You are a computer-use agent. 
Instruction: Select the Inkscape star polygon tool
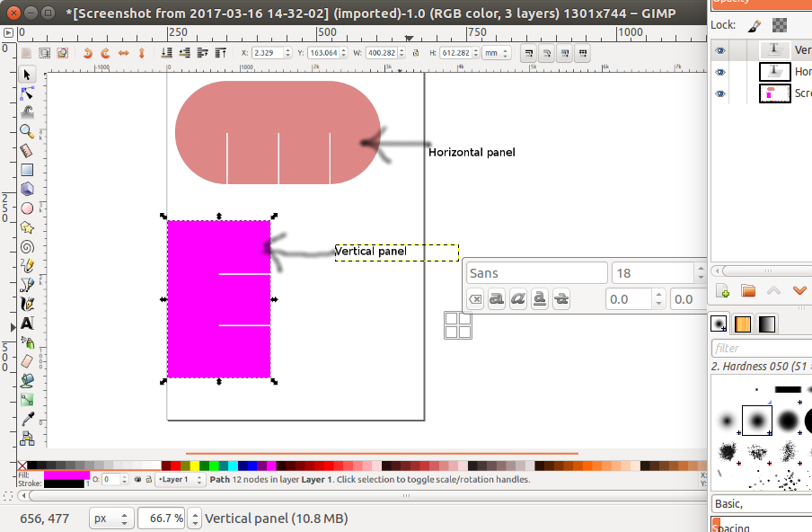pyautogui.click(x=27, y=227)
